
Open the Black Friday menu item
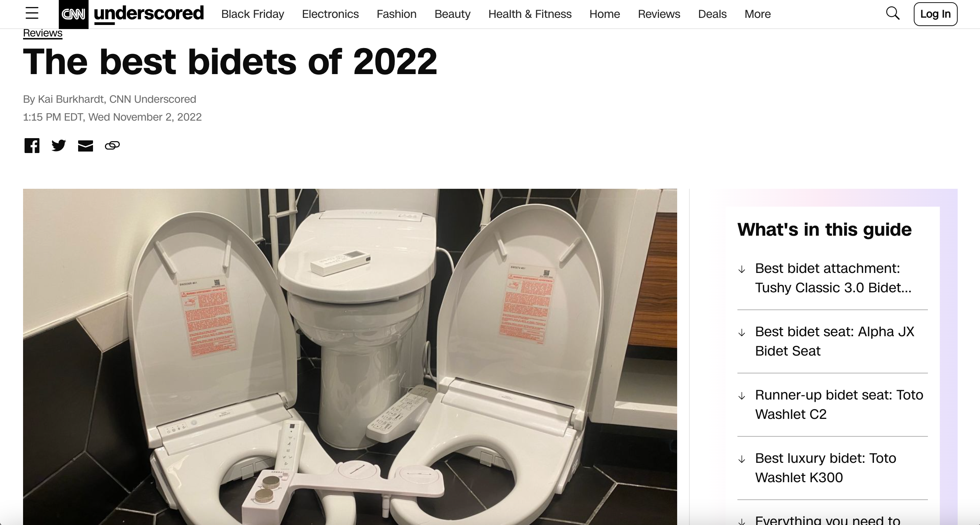coord(253,14)
